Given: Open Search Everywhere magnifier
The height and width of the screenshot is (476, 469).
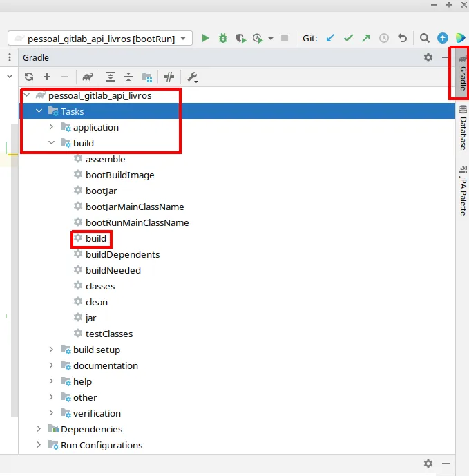Looking at the screenshot, I should click(425, 38).
